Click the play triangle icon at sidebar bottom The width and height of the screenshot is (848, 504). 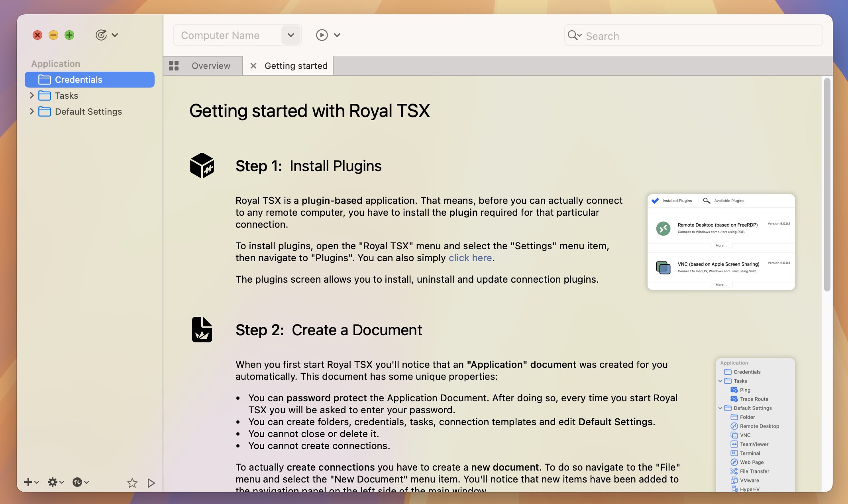coord(151,483)
